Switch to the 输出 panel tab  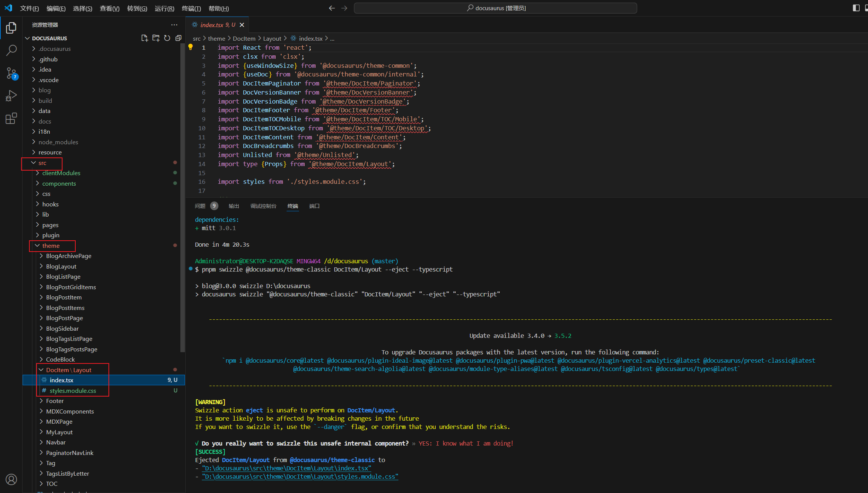point(234,206)
